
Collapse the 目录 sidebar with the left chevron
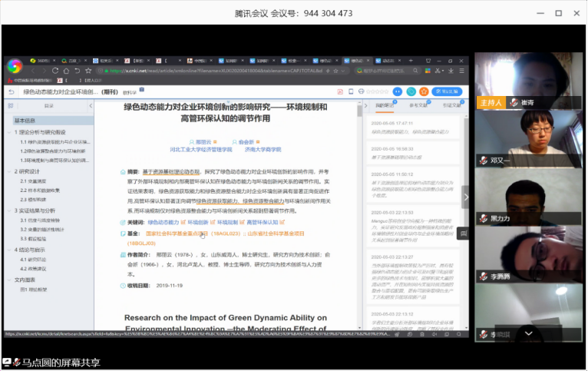(91, 106)
